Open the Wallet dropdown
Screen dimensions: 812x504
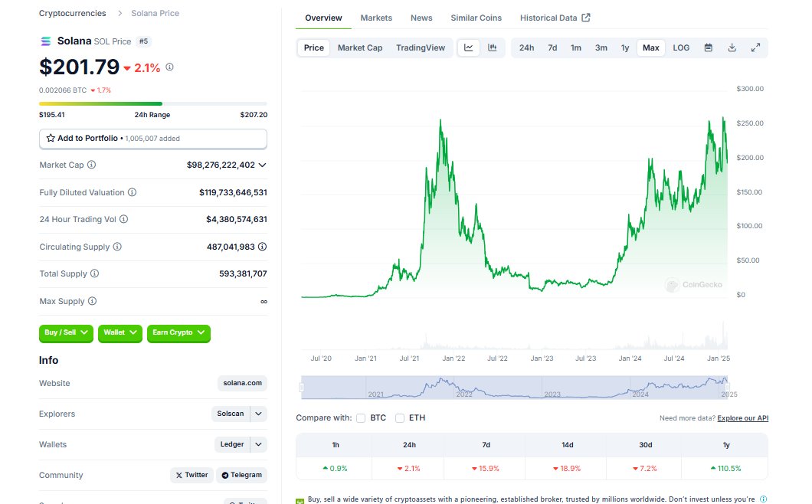point(120,332)
